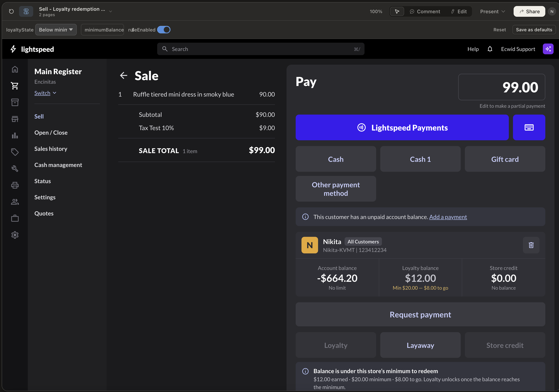The width and height of the screenshot is (559, 392).
Task: Open the loyaltyState dropdown
Action: point(56,30)
